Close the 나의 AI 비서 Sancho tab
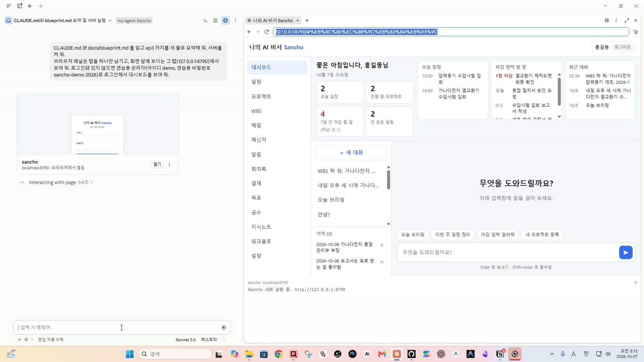This screenshot has width=644, height=362. pyautogui.click(x=298, y=21)
